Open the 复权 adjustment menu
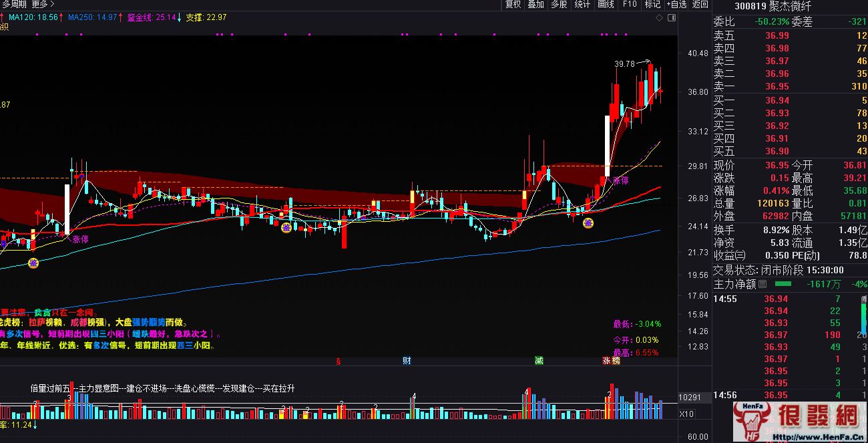 pos(513,4)
